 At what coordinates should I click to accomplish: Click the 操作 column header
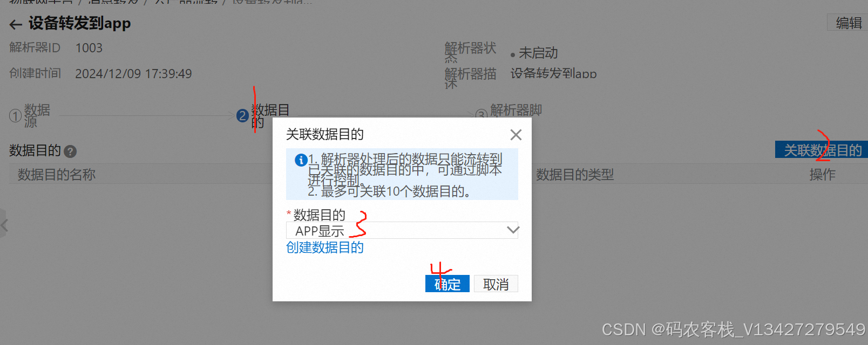coord(822,175)
